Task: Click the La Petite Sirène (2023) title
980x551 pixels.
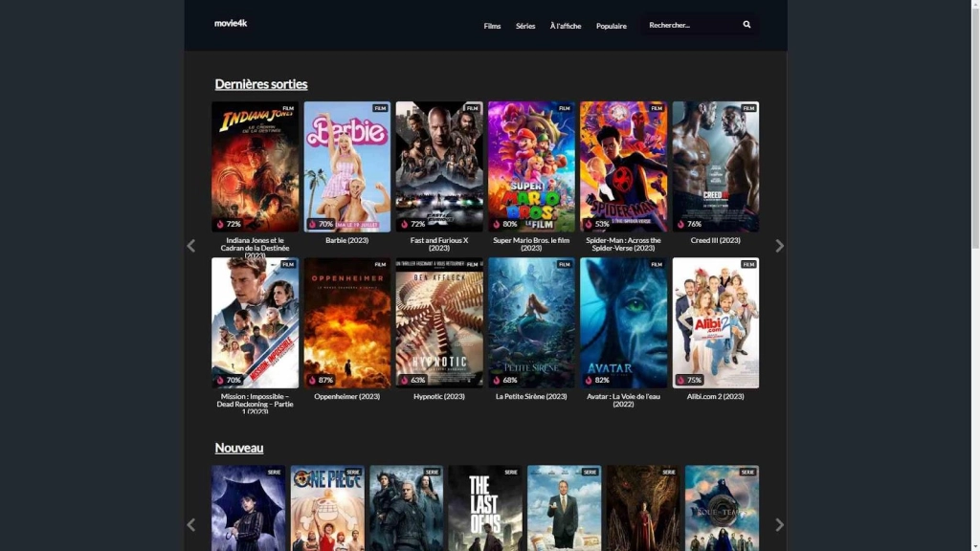Action: 531,396
